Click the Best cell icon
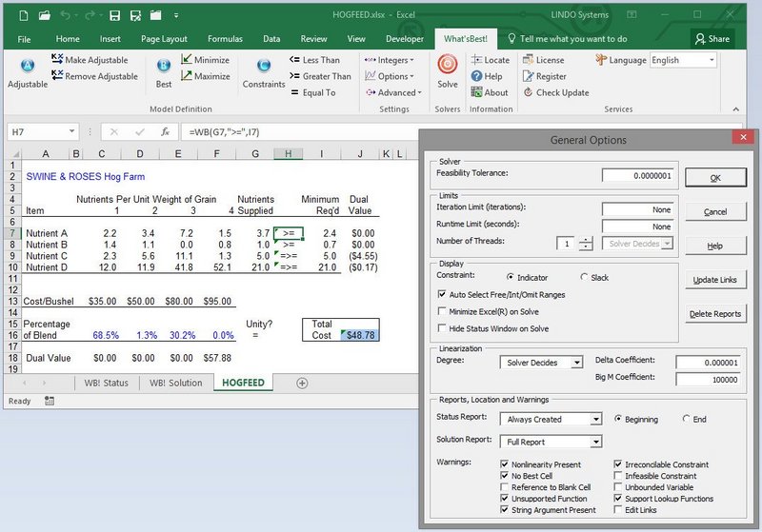This screenshot has height=532, width=762. coord(164,65)
